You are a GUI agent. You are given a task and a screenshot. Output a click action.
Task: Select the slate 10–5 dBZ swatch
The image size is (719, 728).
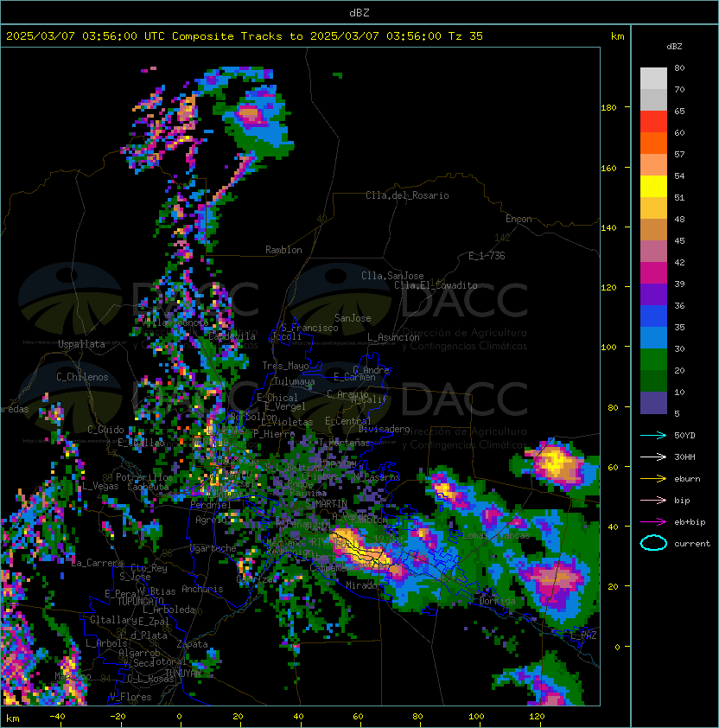point(653,403)
